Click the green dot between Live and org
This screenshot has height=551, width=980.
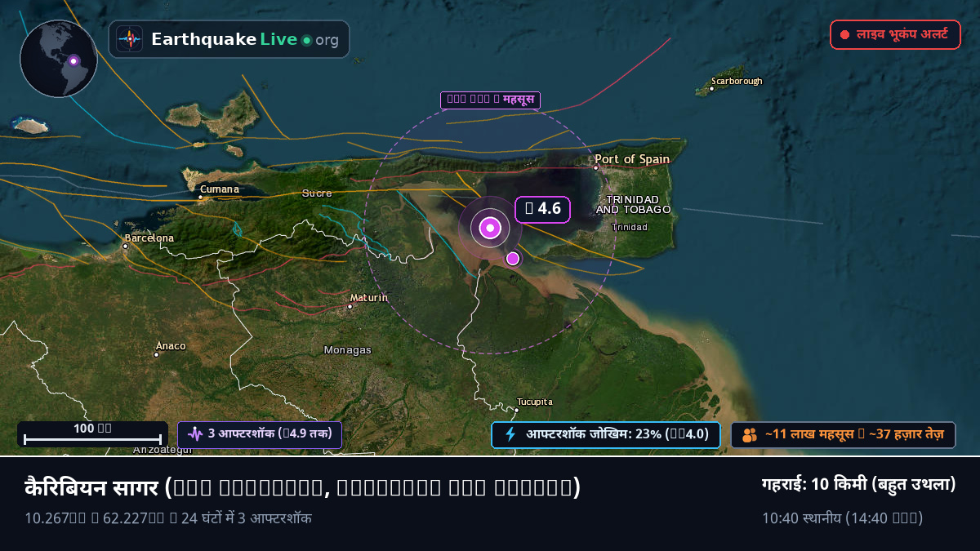click(x=306, y=40)
